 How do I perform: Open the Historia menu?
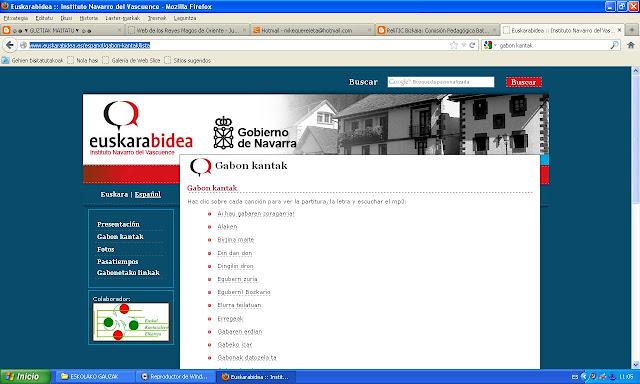[x=89, y=18]
